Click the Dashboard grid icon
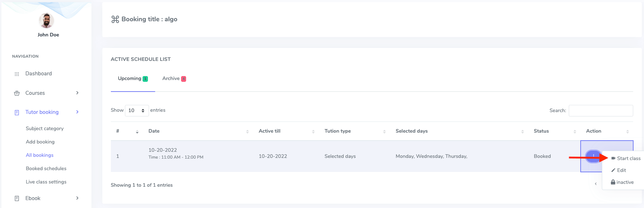 tap(17, 74)
